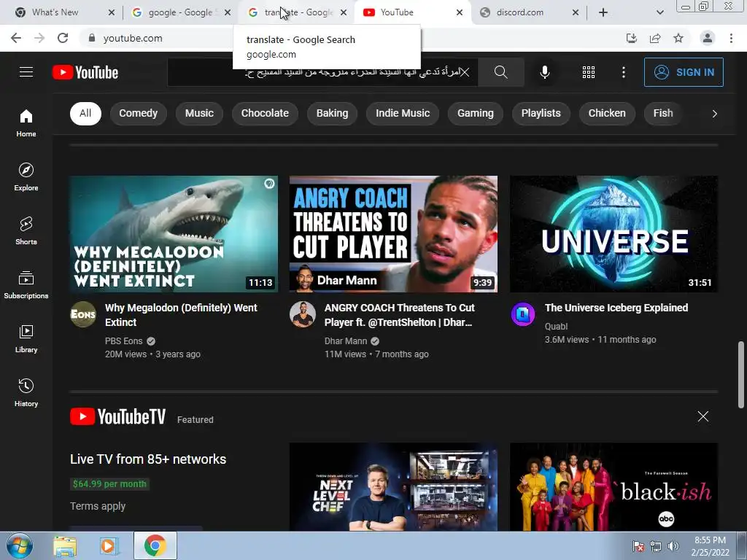Show next filter chips with arrow

tap(714, 113)
